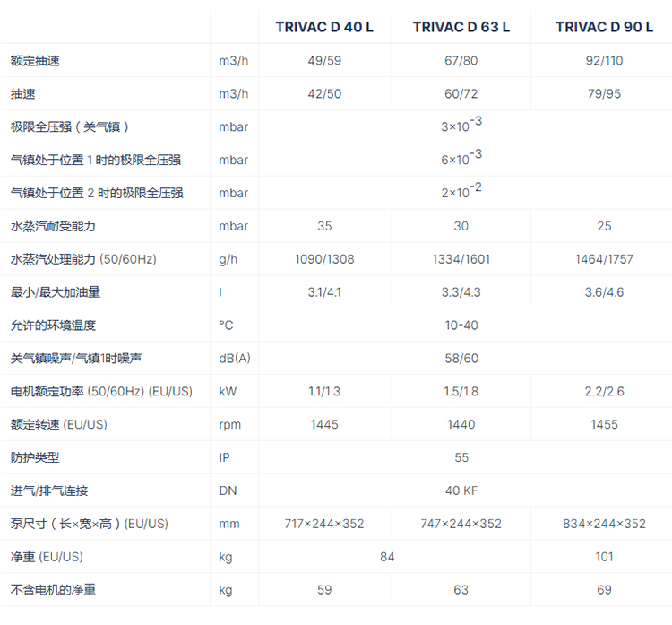Click the 进气/排气连接 row label
Screen dimensions: 672x625
tap(49, 490)
